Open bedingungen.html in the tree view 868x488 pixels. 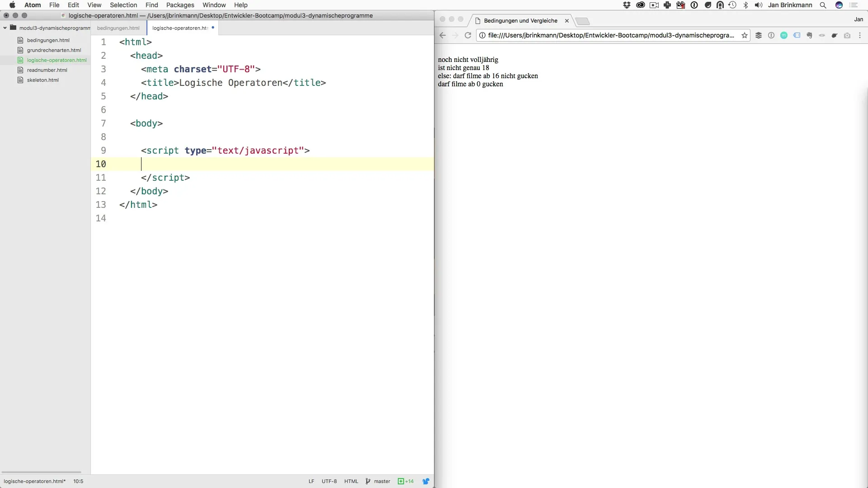coord(48,40)
